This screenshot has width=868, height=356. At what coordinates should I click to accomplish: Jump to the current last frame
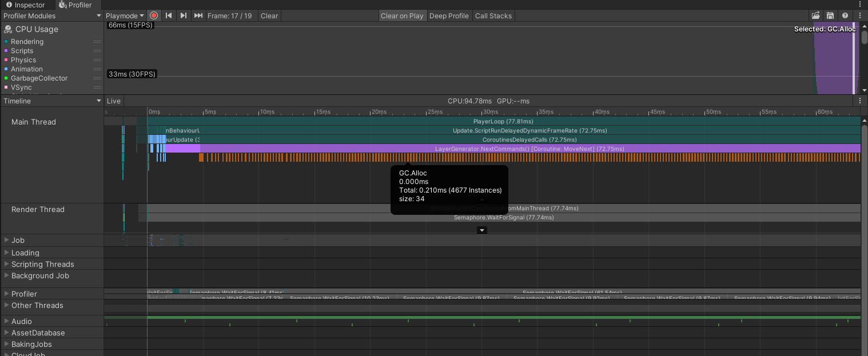pos(198,15)
